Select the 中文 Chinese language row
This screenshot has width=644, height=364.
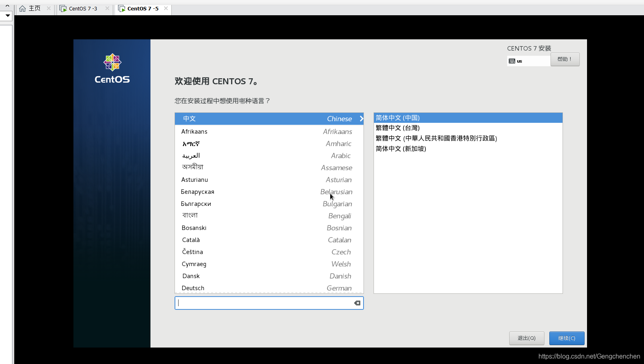point(269,119)
